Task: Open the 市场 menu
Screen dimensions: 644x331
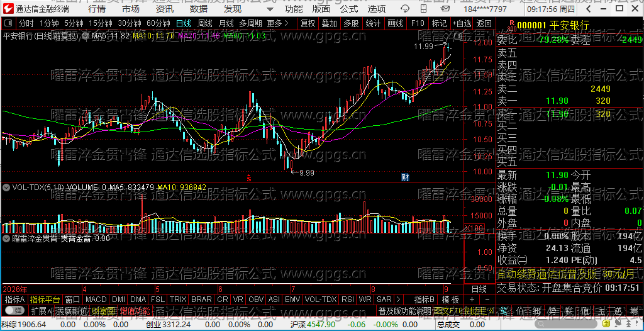Action: pos(131,9)
